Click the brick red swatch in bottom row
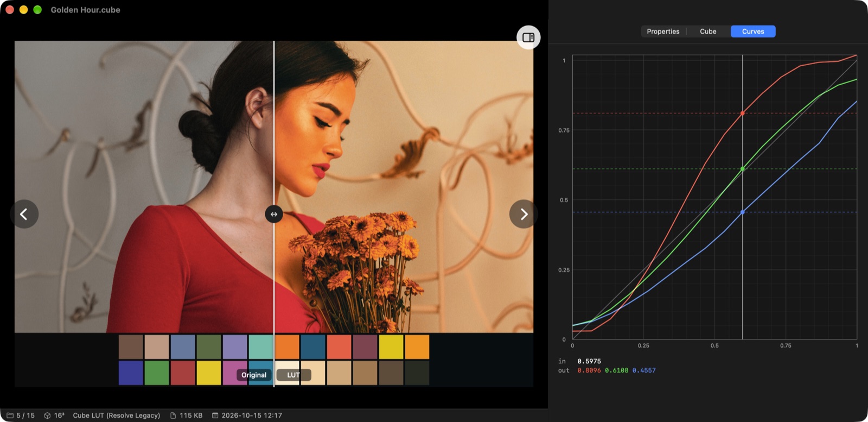The height and width of the screenshot is (422, 868). tap(183, 373)
